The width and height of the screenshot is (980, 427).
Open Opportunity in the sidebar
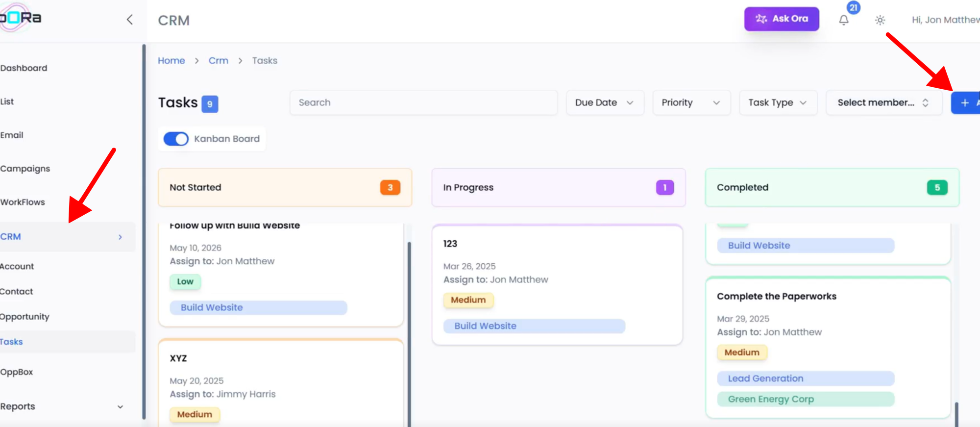[25, 317]
